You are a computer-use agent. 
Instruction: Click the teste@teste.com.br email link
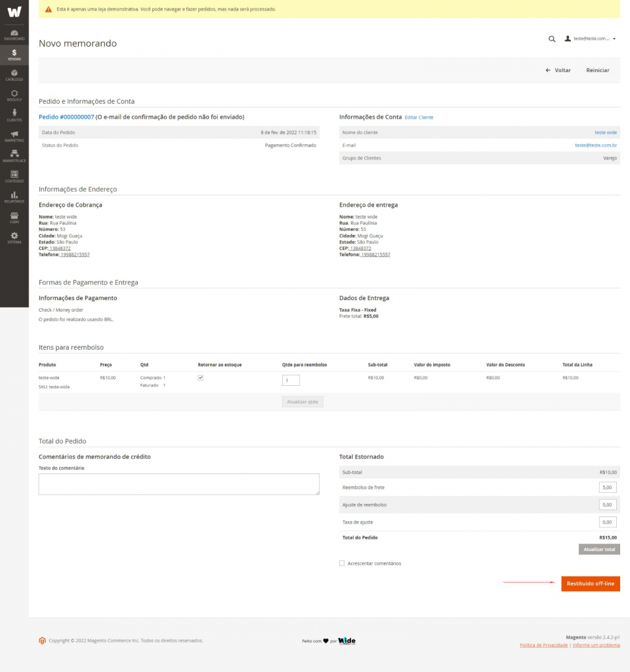point(596,145)
